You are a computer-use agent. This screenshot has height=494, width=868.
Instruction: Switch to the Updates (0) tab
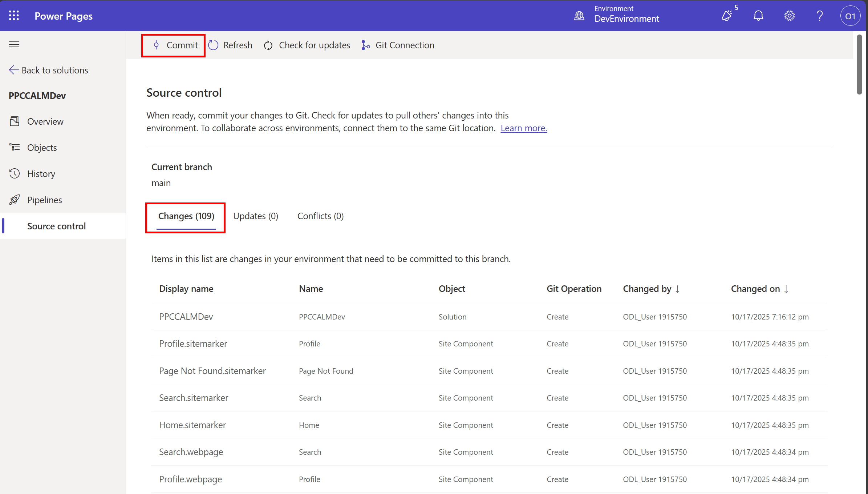[255, 216]
